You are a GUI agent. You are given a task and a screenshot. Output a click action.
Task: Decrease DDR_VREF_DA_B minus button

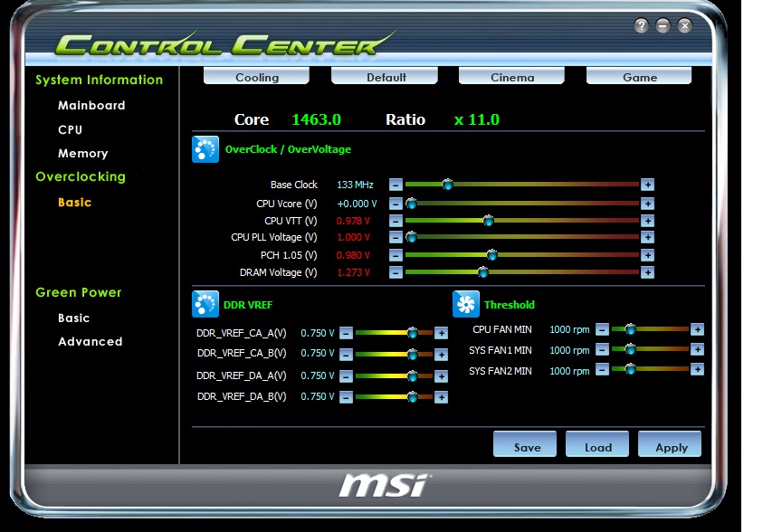[x=346, y=397]
